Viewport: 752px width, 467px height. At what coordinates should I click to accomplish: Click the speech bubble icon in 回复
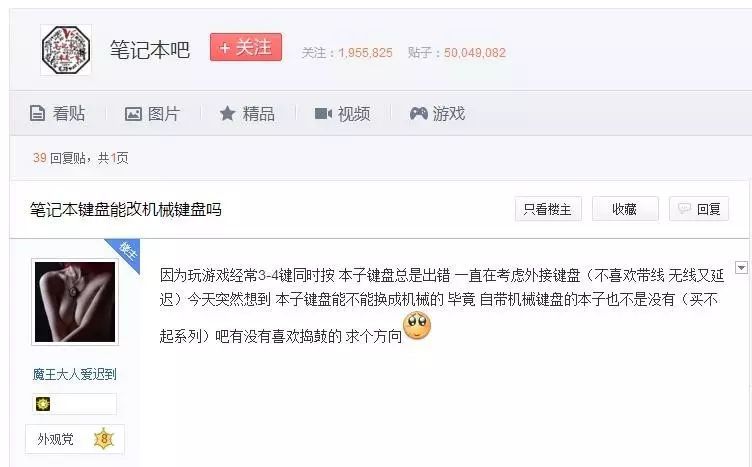pos(684,208)
